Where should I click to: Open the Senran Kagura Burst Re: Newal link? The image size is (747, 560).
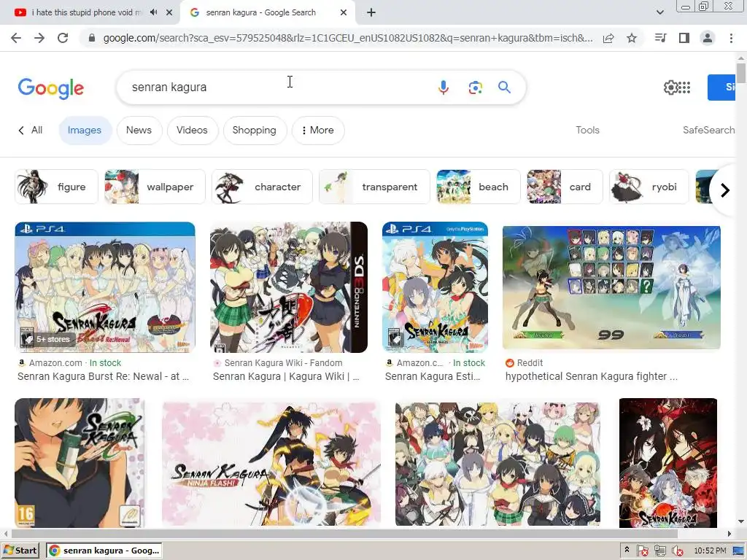pyautogui.click(x=103, y=376)
